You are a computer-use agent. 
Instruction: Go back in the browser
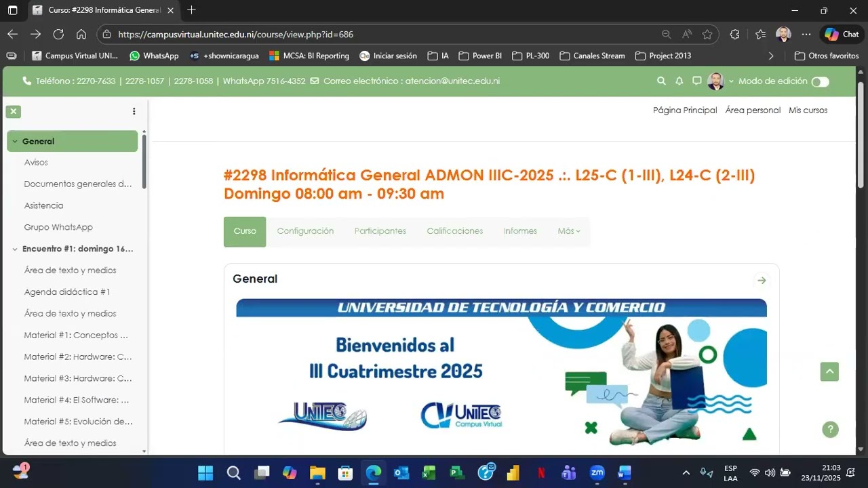[13, 34]
